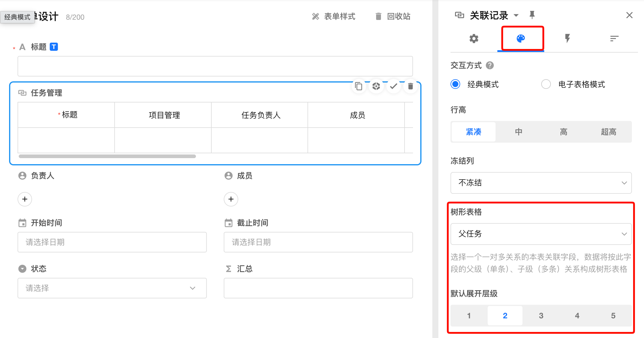Expand the 关联记录 field type dropdown arrow

point(516,15)
